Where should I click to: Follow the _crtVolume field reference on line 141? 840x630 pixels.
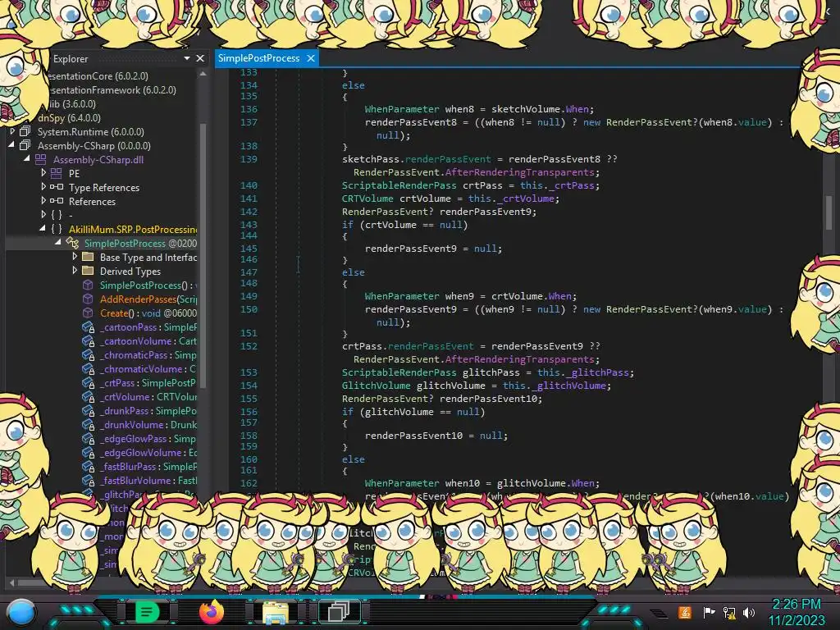pyautogui.click(x=526, y=199)
